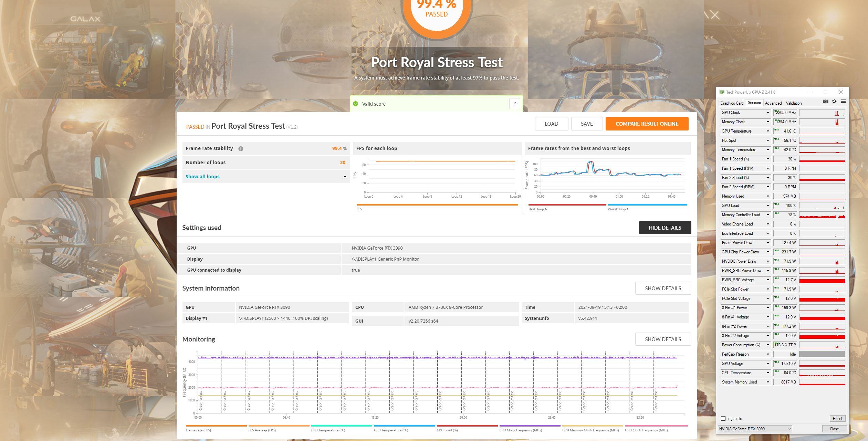Open GPU Temperature sensor dropdown
This screenshot has width=868, height=441.
[x=767, y=131]
